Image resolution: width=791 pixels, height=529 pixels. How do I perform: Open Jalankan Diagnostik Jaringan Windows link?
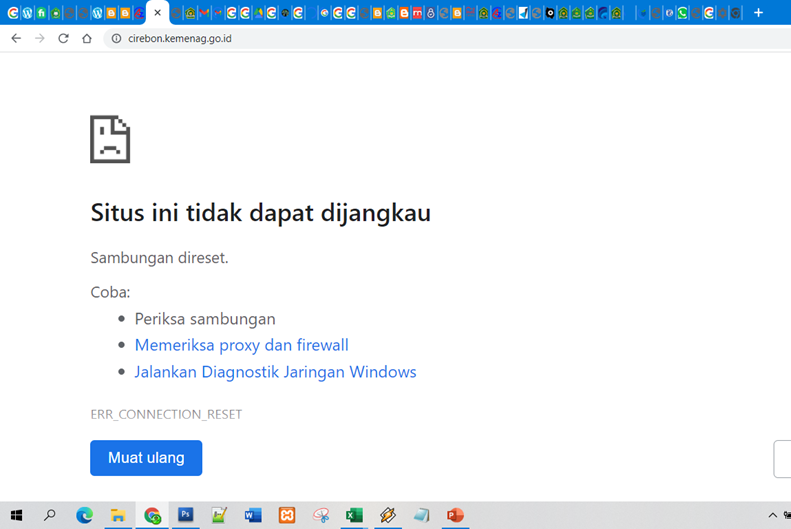(x=275, y=372)
